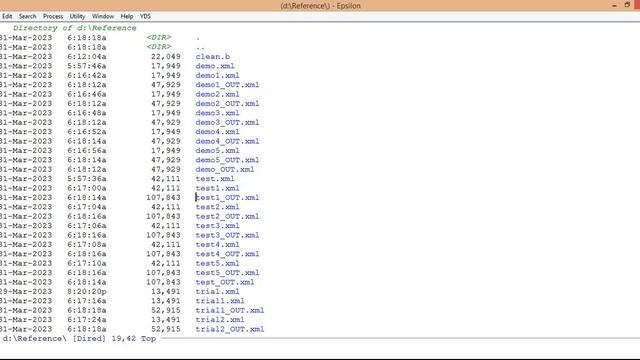Pick test3.xml in the listing

[x=218, y=226]
